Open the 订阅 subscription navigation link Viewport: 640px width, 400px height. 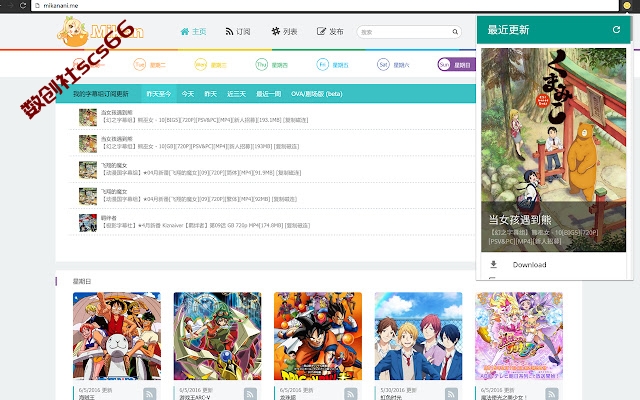pyautogui.click(x=238, y=31)
